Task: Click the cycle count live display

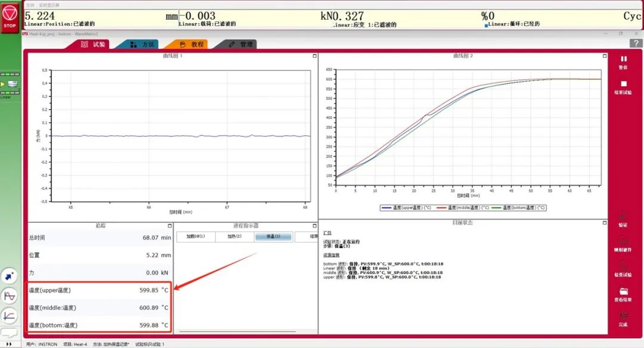Action: point(564,19)
